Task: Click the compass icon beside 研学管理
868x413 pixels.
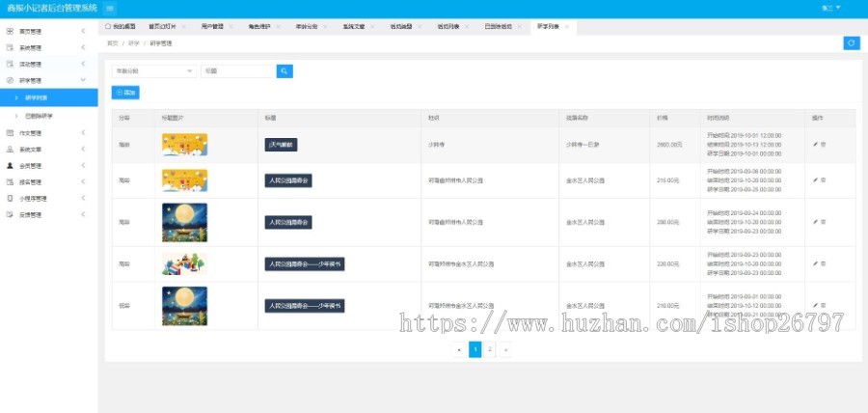Action: tap(10, 80)
